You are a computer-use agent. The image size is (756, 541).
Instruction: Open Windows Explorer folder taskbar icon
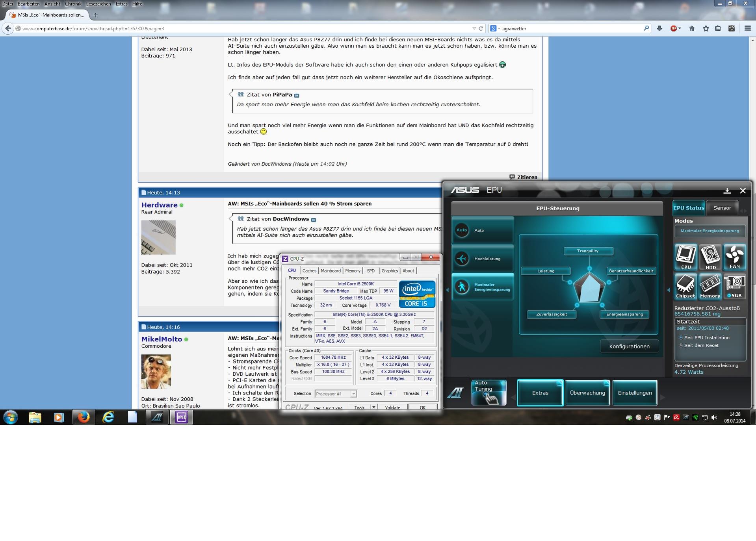35,417
